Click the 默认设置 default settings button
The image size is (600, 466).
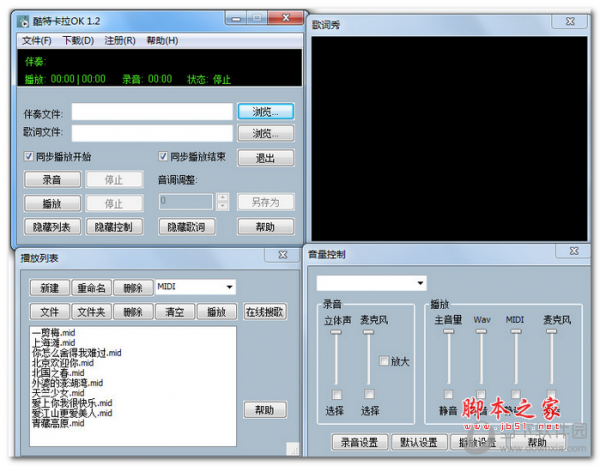[x=419, y=442]
